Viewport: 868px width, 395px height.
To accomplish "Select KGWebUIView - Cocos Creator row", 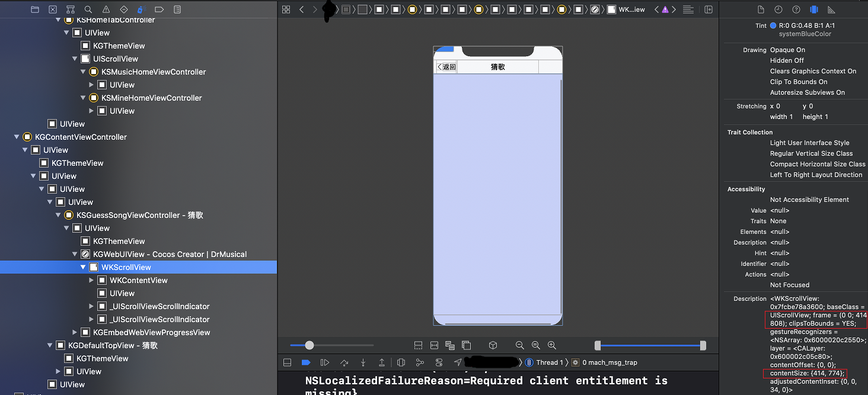I will pos(138,255).
